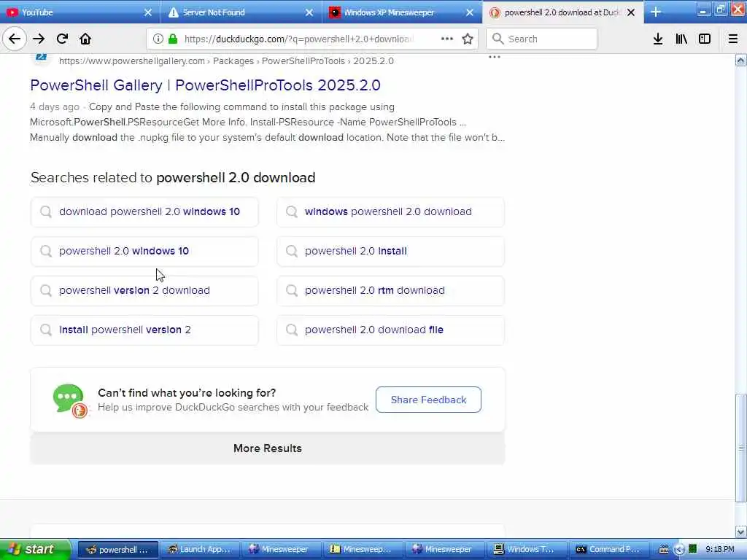Click the feedback chat bubble icon
The width and height of the screenshot is (747, 560).
(70, 400)
